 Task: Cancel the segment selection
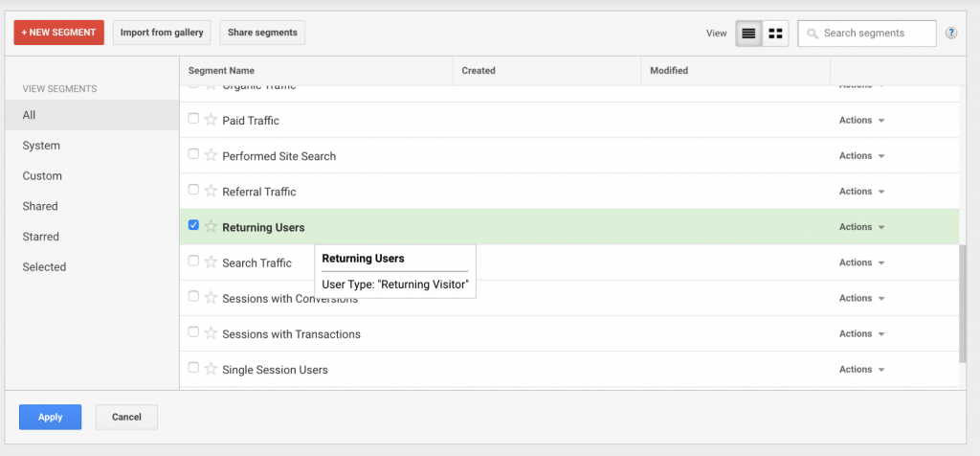(126, 418)
